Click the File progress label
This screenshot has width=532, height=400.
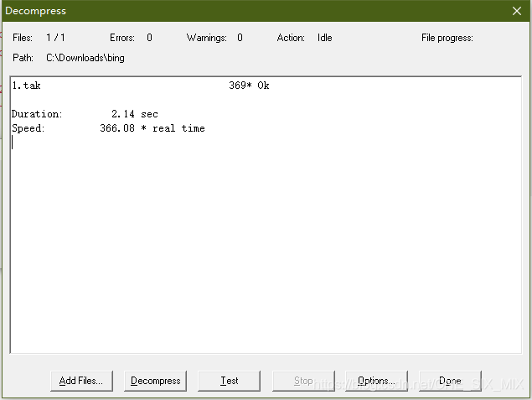[447, 38]
